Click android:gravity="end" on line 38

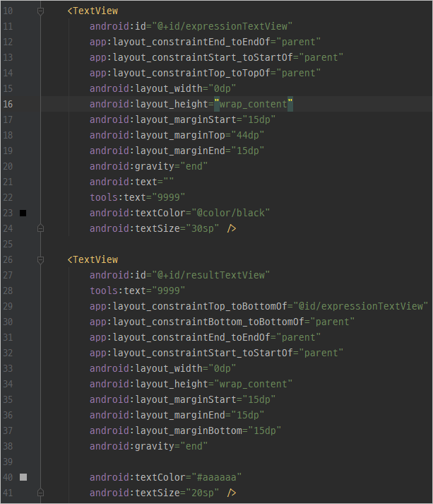149,446
